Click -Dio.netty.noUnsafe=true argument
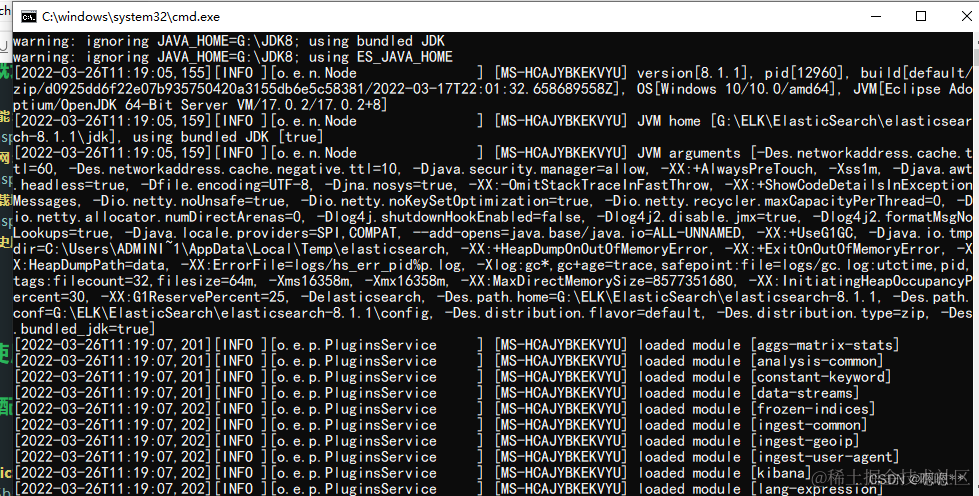The image size is (979, 496). [189, 201]
